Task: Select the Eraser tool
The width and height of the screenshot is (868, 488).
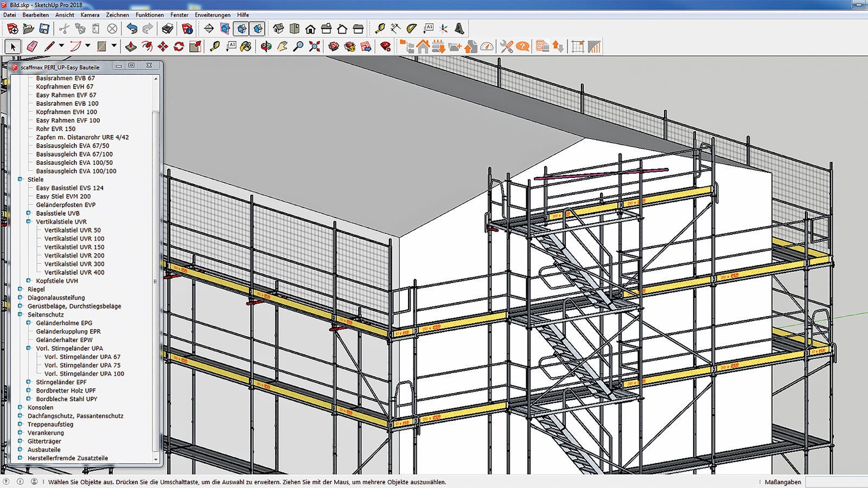Action: coord(31,47)
